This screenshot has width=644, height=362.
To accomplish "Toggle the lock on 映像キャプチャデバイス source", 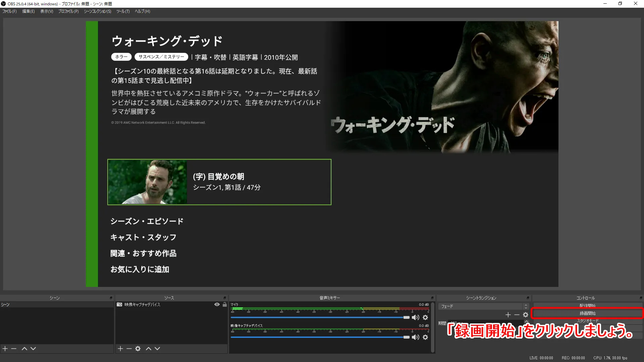I will pos(225,304).
